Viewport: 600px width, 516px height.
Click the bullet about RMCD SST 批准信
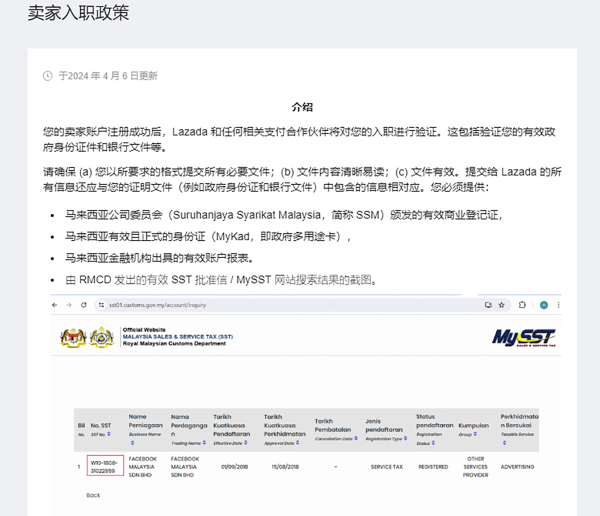click(x=222, y=280)
